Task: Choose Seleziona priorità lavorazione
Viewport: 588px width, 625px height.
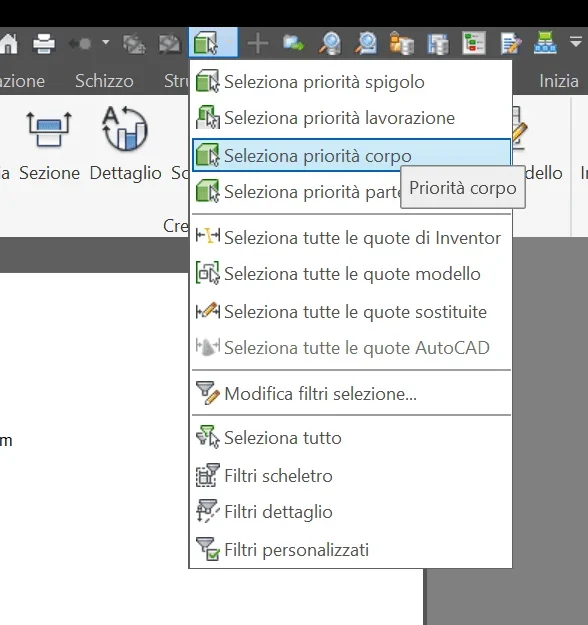Action: click(351, 118)
